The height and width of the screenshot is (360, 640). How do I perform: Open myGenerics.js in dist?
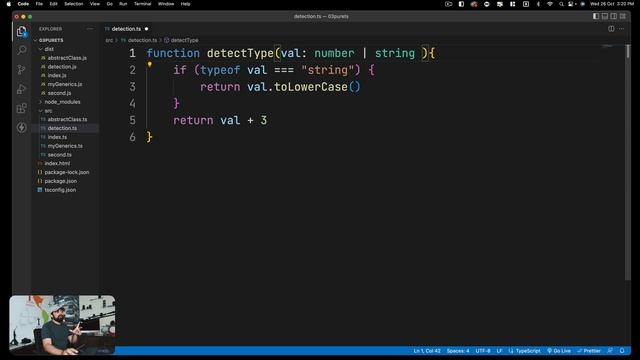[x=64, y=84]
